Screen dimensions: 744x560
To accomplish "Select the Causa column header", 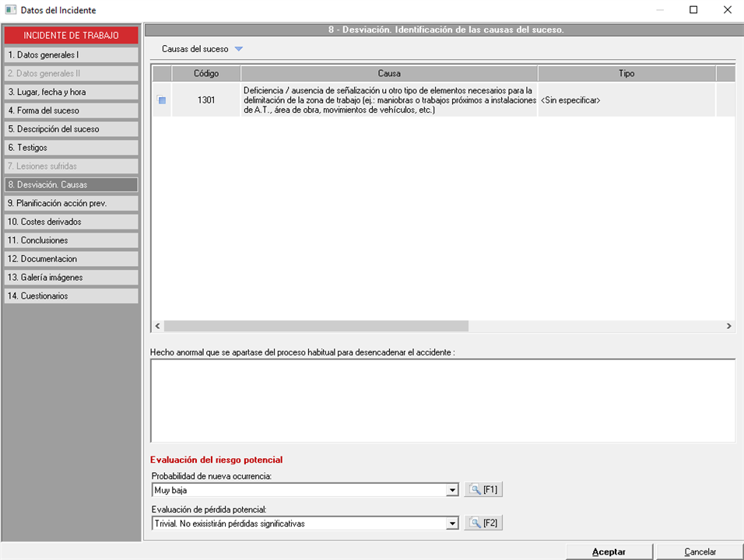I will [x=389, y=74].
